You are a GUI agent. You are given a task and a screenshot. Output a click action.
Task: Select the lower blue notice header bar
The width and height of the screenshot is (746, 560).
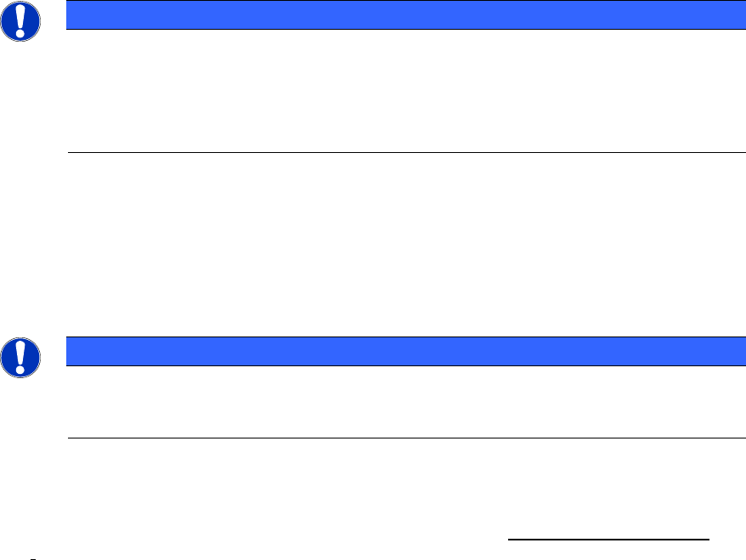[x=400, y=351]
